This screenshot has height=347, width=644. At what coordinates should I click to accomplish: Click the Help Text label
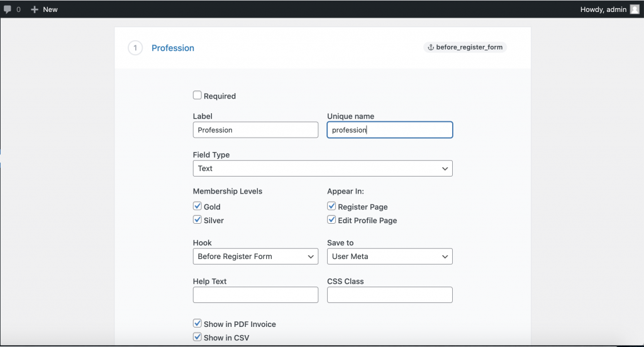click(209, 281)
